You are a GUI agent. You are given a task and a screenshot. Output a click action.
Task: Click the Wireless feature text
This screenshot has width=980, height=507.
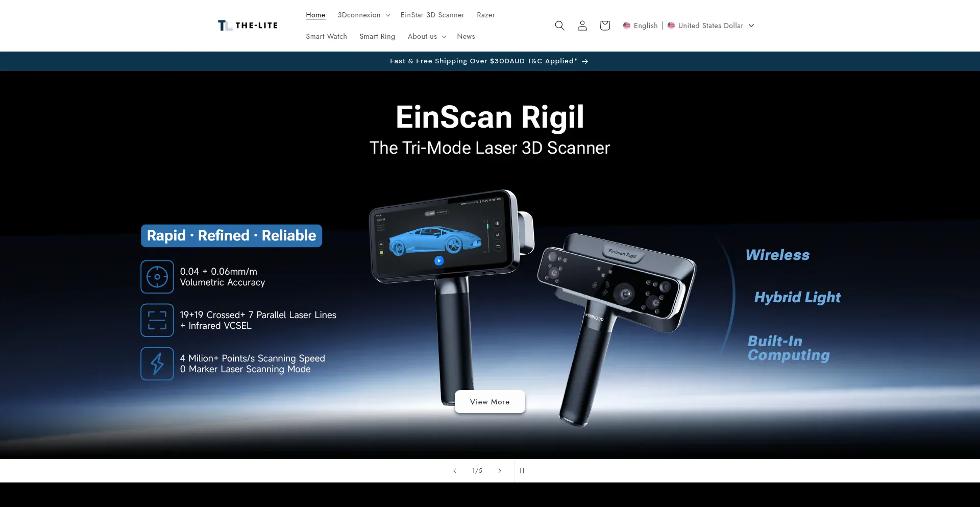click(777, 255)
